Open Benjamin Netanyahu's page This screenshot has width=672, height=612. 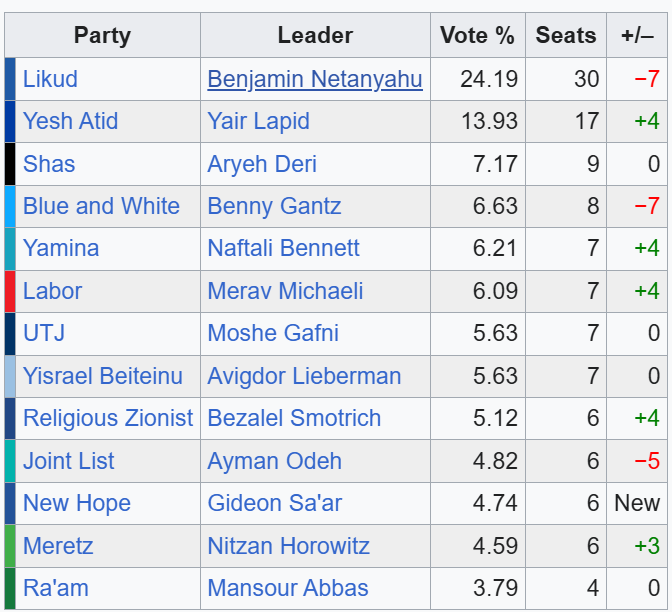tap(315, 79)
